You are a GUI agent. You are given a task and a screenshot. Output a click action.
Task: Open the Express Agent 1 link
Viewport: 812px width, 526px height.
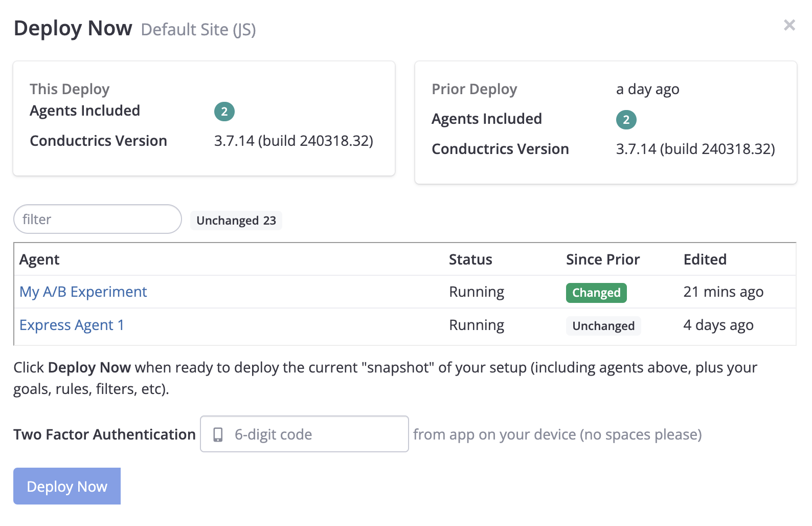72,325
